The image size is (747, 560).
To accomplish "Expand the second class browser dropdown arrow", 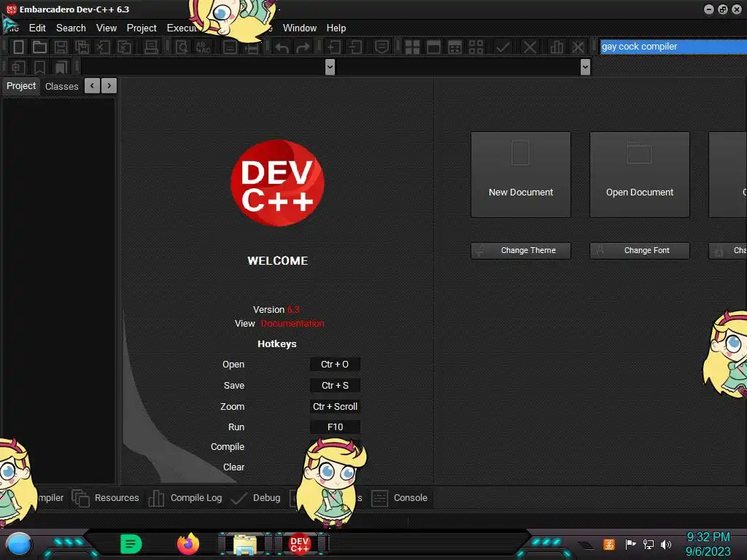I will click(586, 66).
